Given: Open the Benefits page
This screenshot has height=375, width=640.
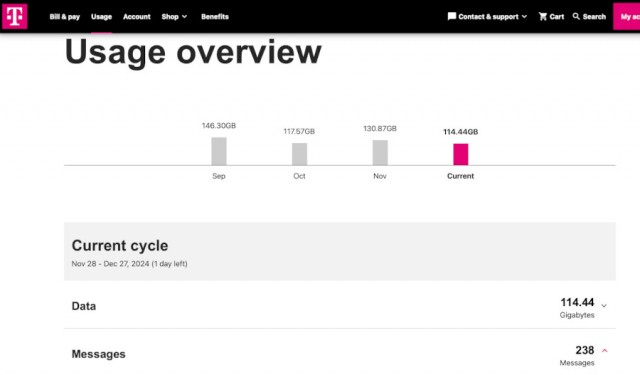Looking at the screenshot, I should coord(215,17).
